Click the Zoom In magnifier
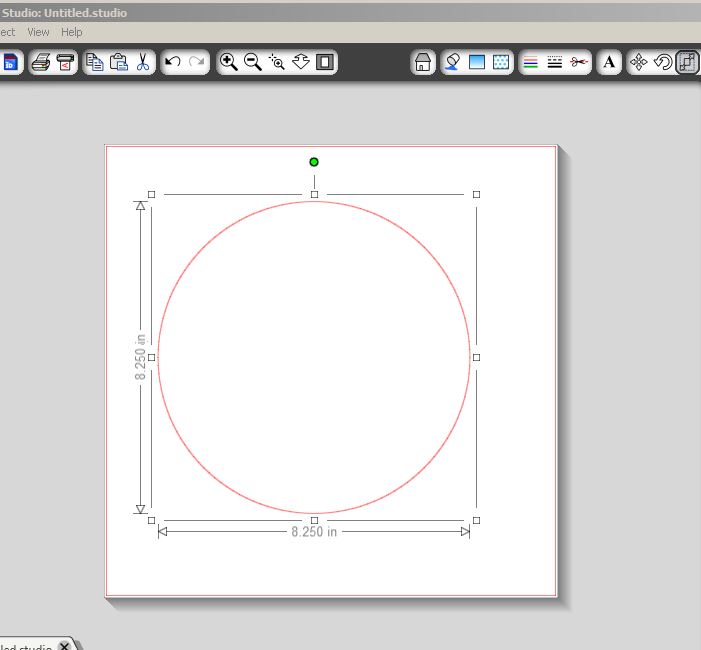This screenshot has width=701, height=650. 228,62
